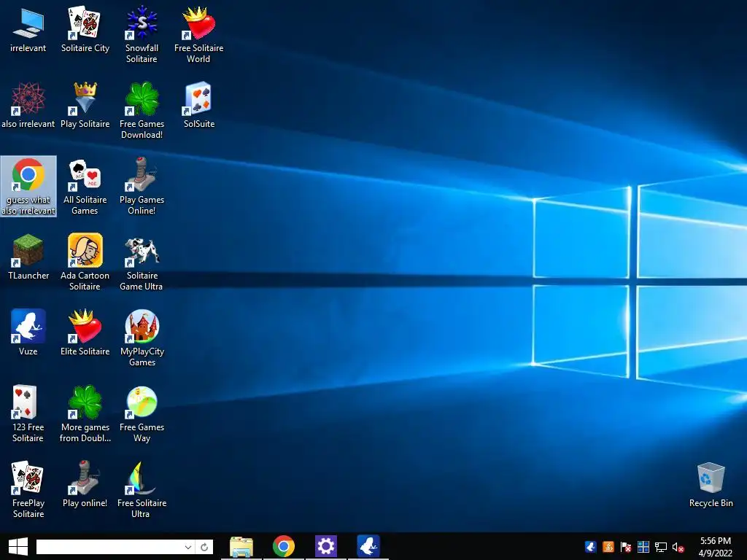The width and height of the screenshot is (747, 560).
Task: Open Vuze from the taskbar
Action: point(368,546)
